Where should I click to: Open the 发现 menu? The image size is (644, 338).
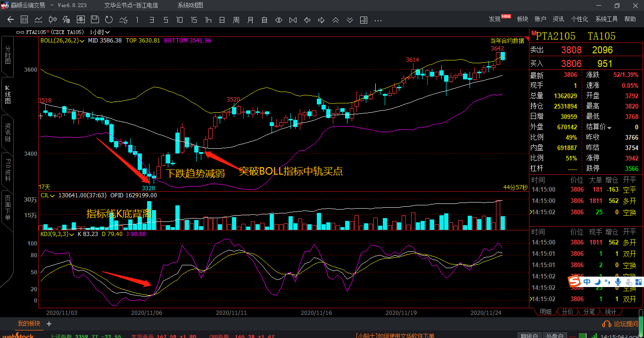click(495, 19)
